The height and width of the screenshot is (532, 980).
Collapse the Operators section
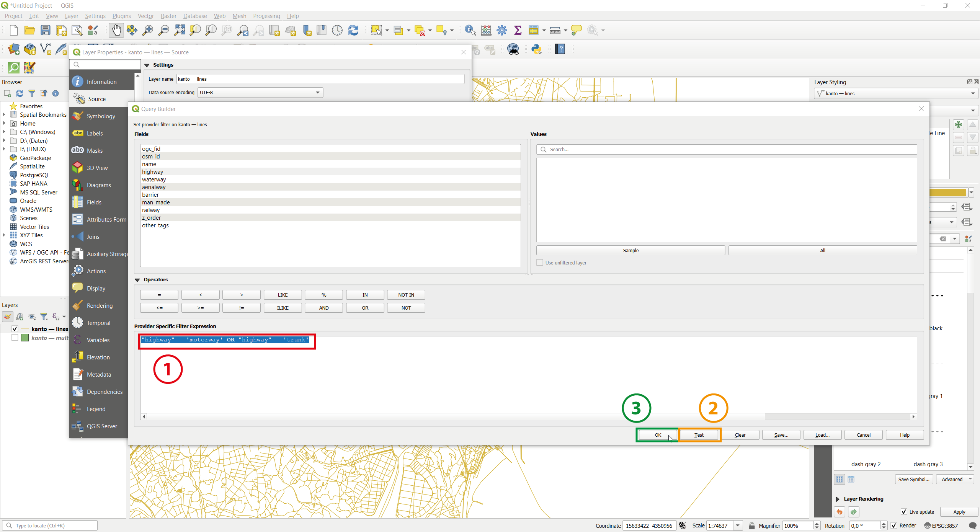[137, 280]
